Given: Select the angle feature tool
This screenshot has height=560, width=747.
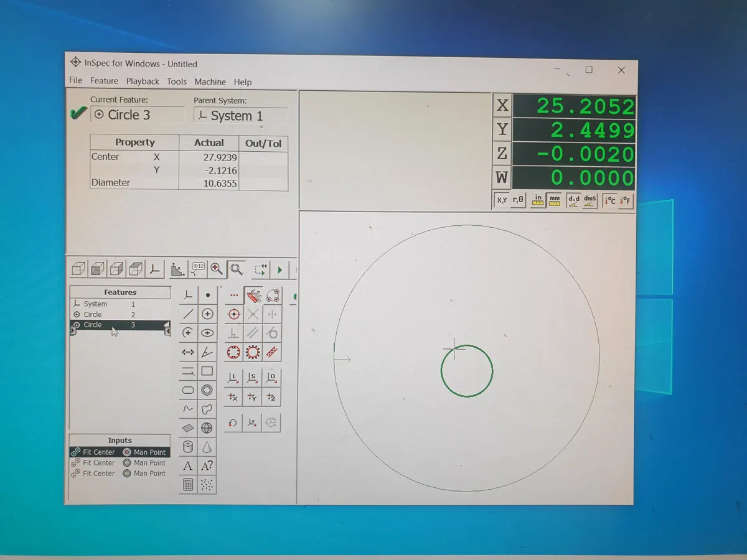Looking at the screenshot, I should point(207,352).
